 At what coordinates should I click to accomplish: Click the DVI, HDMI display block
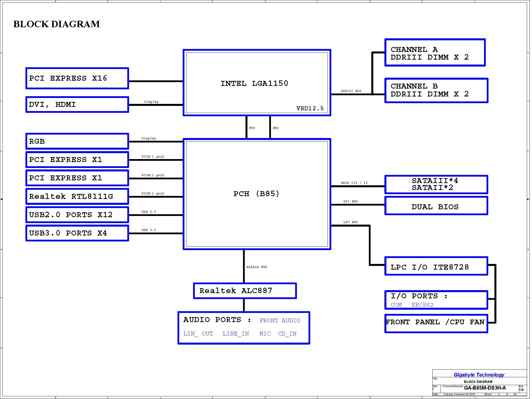[x=77, y=105]
